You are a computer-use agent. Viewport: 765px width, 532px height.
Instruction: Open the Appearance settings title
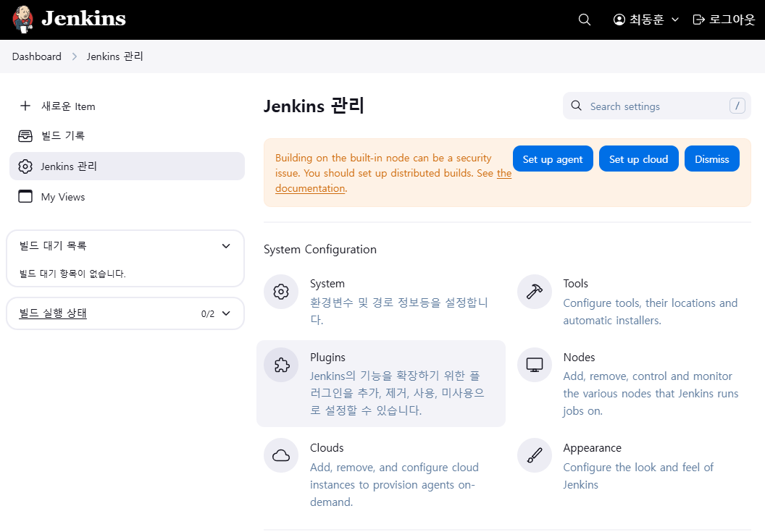593,448
